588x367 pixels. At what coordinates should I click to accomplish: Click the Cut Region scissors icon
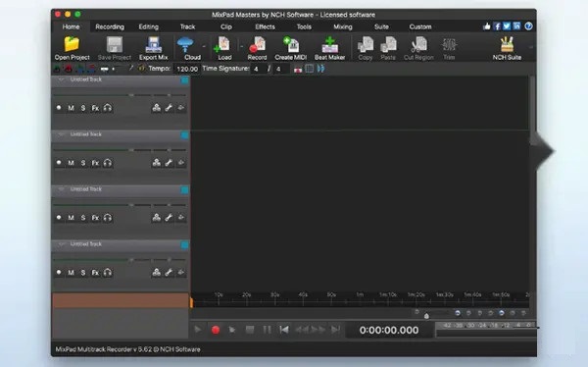(418, 45)
